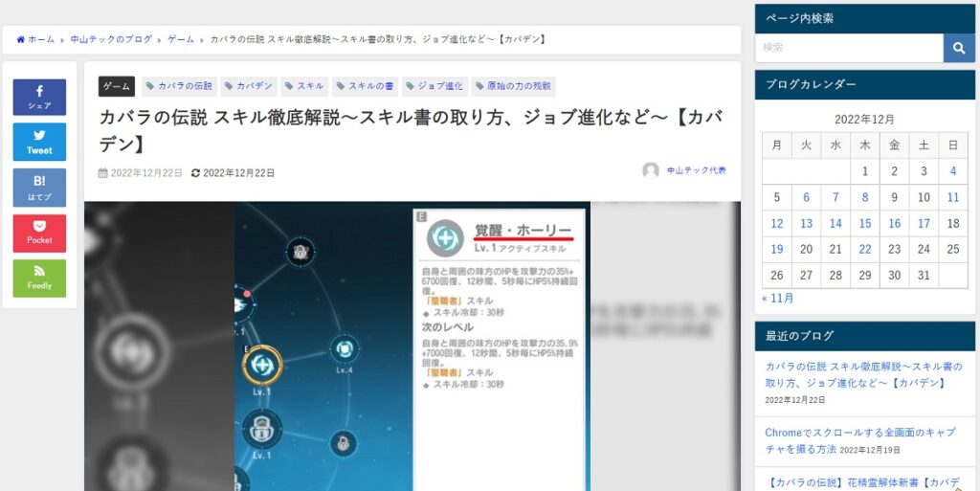Click the Twitter Tweet share button
980x491 pixels.
[39, 142]
